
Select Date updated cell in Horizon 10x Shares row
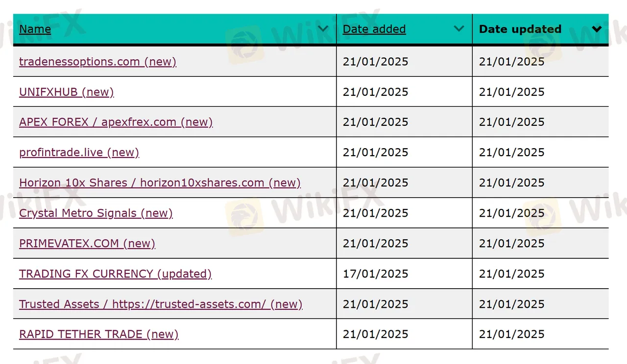coord(541,183)
